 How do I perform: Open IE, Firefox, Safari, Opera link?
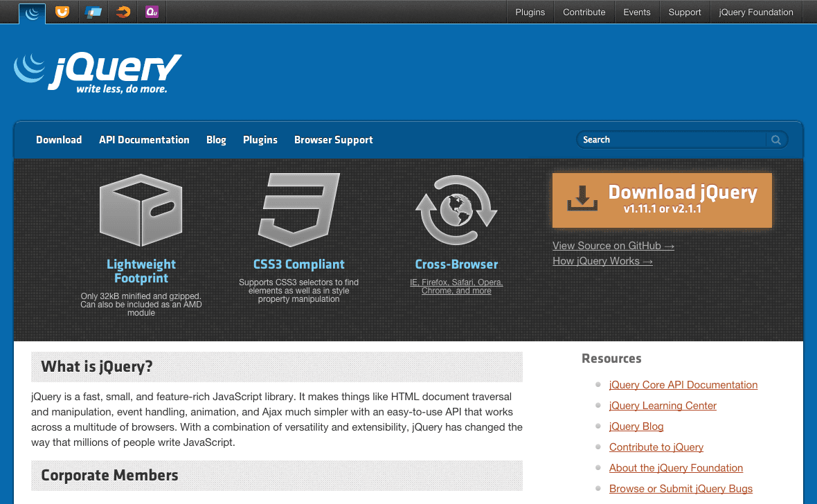pyautogui.click(x=456, y=286)
